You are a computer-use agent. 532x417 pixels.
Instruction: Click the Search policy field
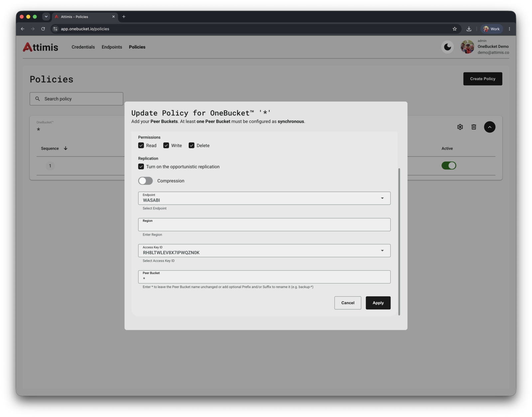[76, 99]
